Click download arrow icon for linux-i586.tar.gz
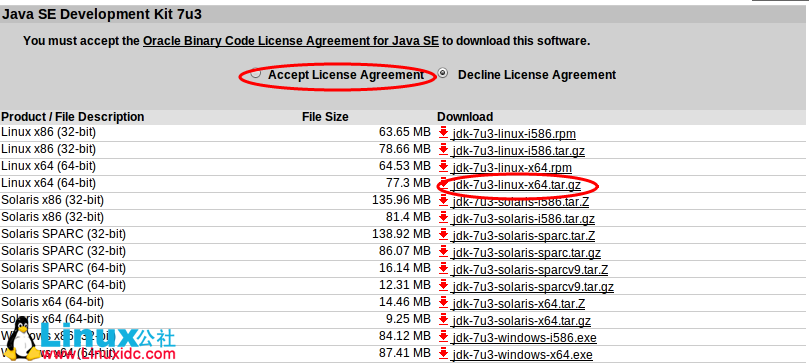 pos(443,150)
